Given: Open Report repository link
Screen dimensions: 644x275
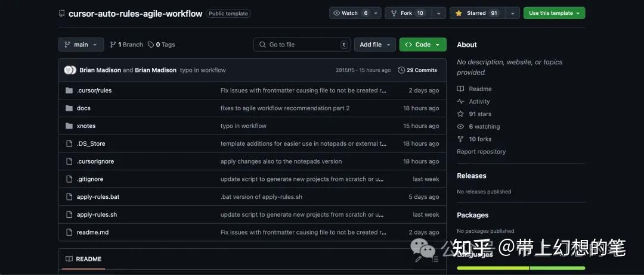Looking at the screenshot, I should 481,152.
